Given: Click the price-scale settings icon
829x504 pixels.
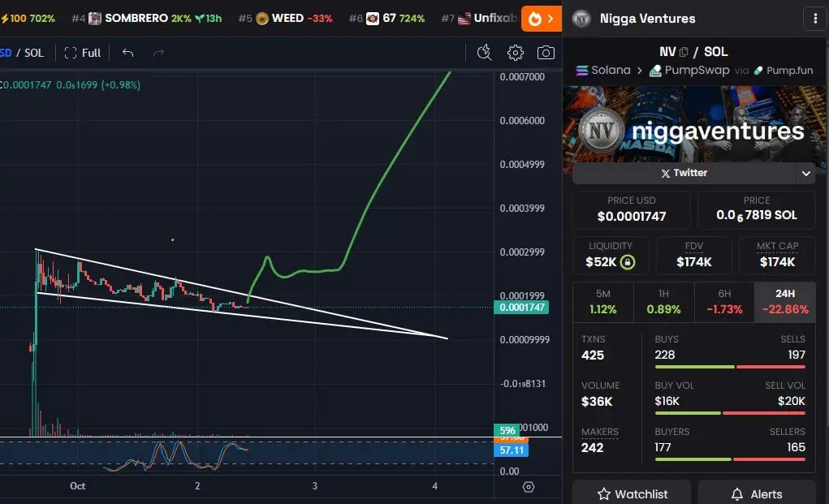Looking at the screenshot, I should coord(528,487).
